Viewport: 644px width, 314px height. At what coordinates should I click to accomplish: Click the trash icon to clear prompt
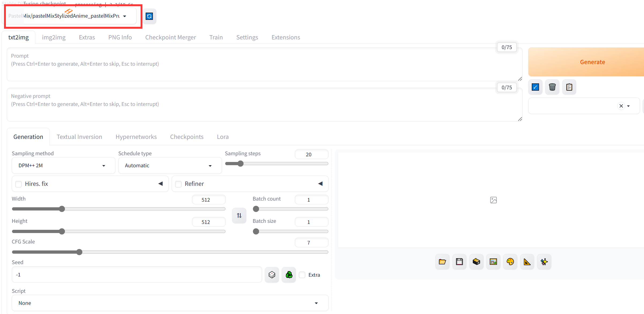pos(552,87)
